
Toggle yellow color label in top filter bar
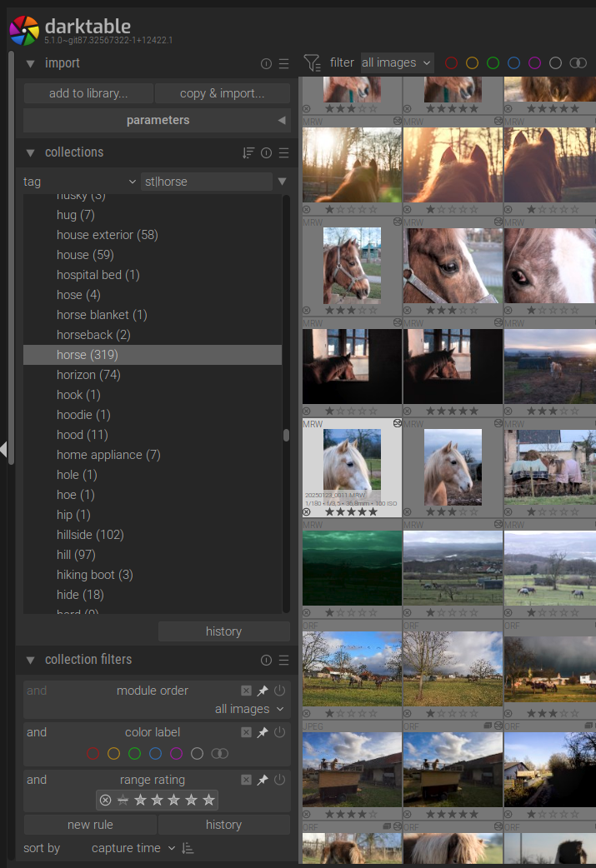coord(472,63)
